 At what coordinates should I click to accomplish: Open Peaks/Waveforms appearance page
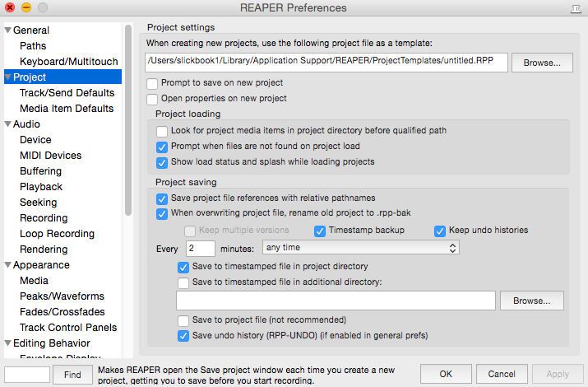(62, 296)
